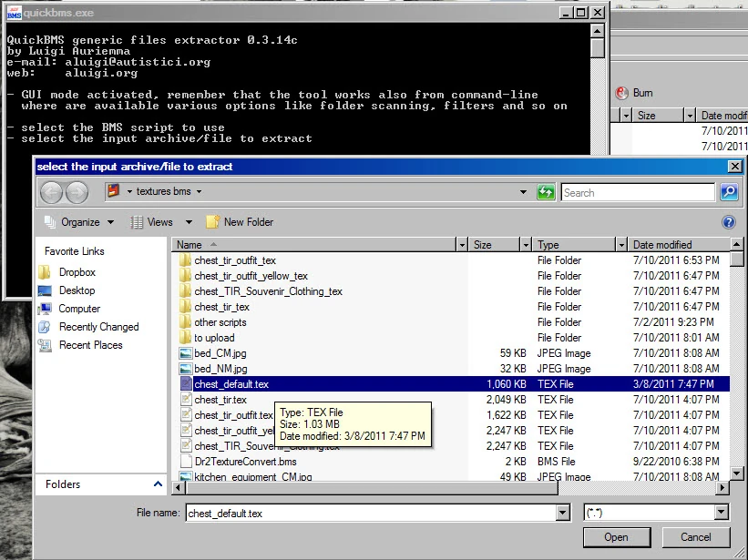The width and height of the screenshot is (748, 560).
Task: Click the Size column header in background window
Action: click(x=659, y=116)
